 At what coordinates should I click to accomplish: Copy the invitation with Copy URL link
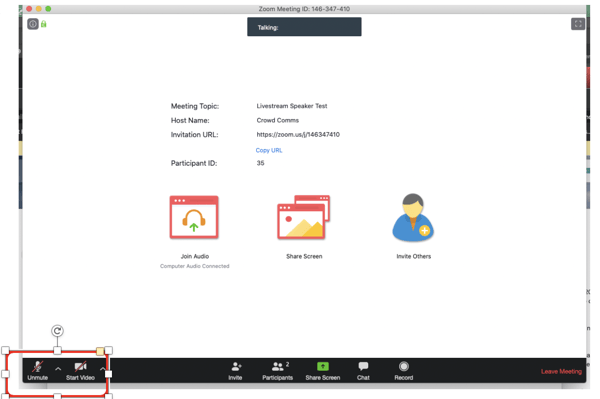(269, 150)
